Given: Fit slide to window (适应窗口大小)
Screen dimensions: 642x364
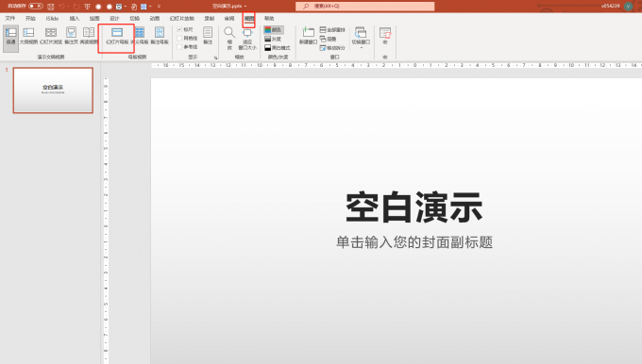Looking at the screenshot, I should click(247, 38).
